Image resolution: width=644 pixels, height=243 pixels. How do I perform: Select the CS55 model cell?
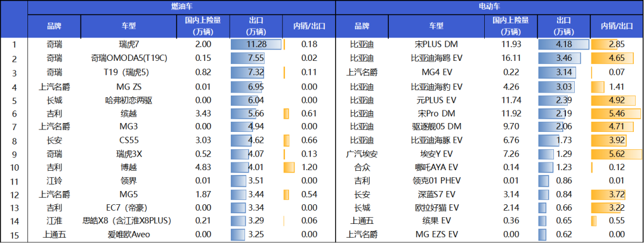129,140
